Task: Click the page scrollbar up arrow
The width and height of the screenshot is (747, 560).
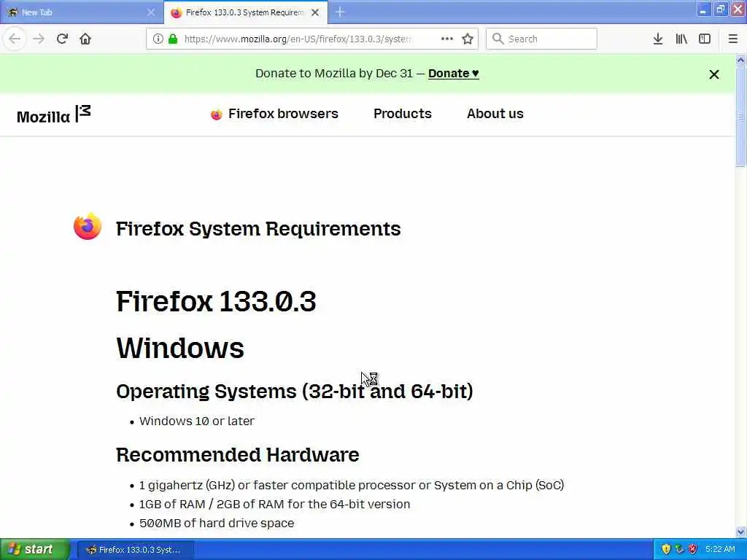Action: 740,60
